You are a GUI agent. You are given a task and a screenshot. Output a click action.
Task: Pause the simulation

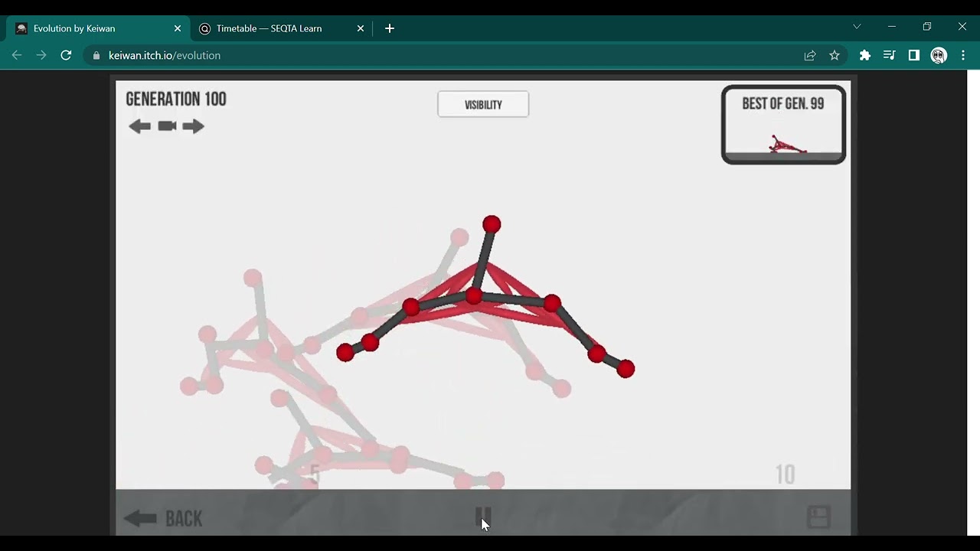click(x=483, y=517)
